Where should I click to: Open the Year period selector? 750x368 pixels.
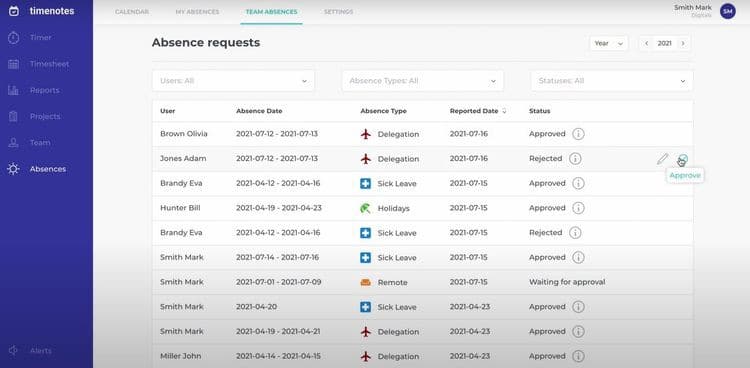pyautogui.click(x=608, y=43)
